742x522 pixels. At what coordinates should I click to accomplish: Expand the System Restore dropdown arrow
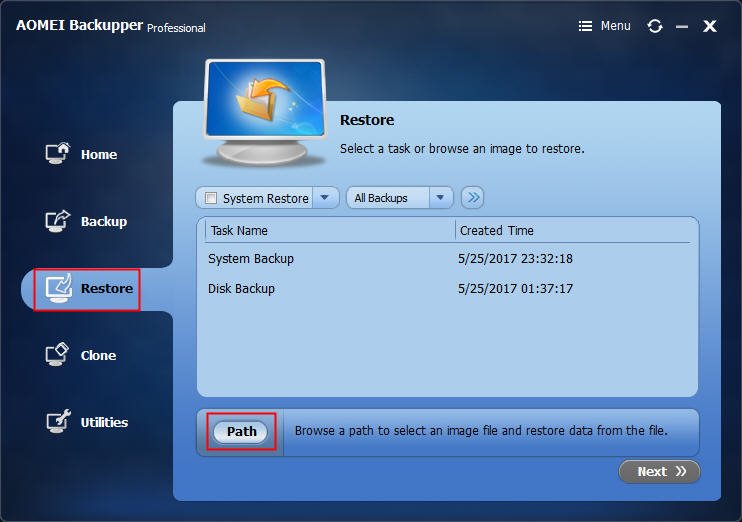pos(325,197)
